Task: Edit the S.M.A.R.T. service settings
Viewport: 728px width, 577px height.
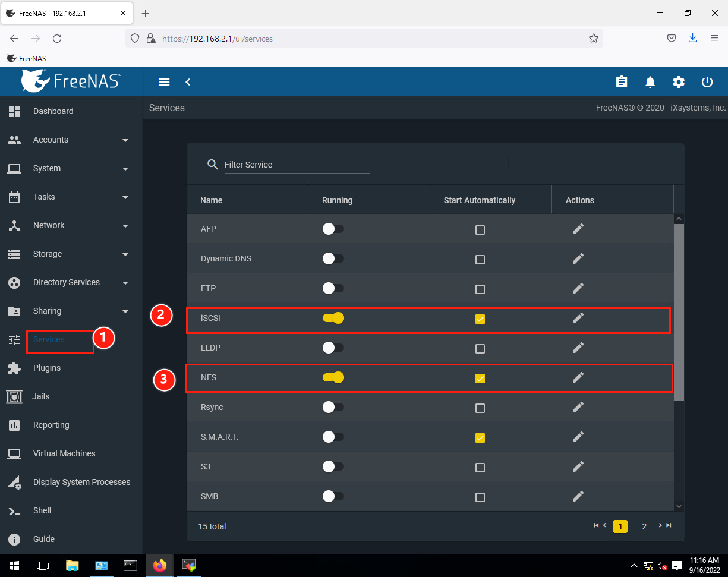Action: (578, 437)
